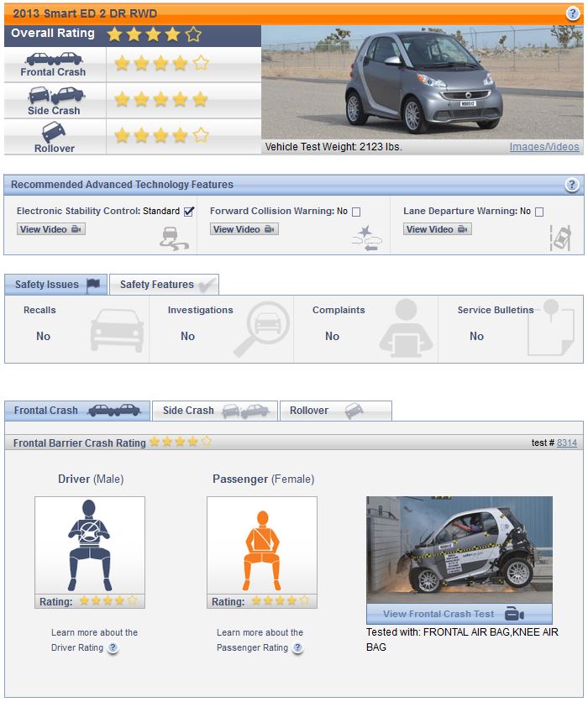Click the Service Bulletins 'No' value
Screen dimensions: 588x702
coord(476,336)
